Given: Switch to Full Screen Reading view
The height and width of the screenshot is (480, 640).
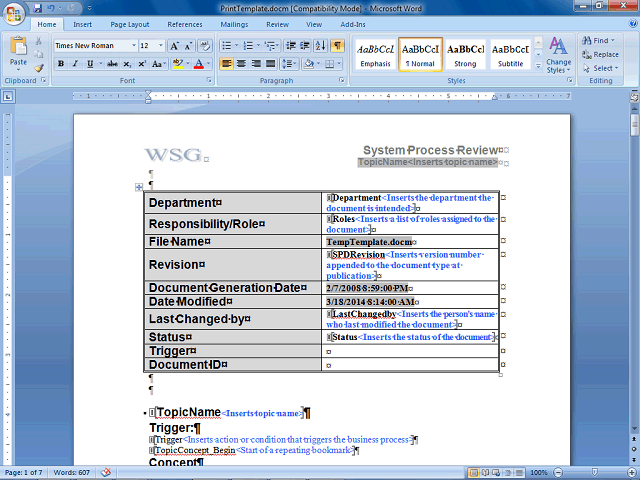Looking at the screenshot, I should pos(485,473).
